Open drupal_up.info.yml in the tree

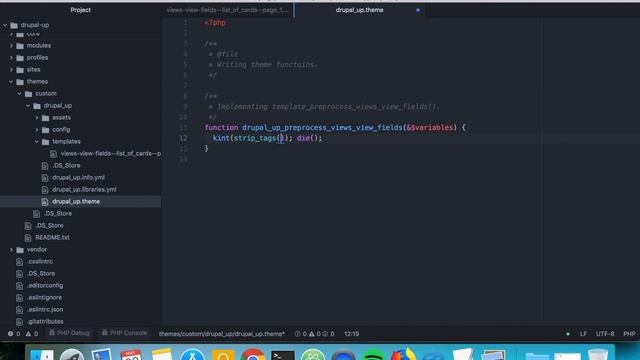coord(78,178)
